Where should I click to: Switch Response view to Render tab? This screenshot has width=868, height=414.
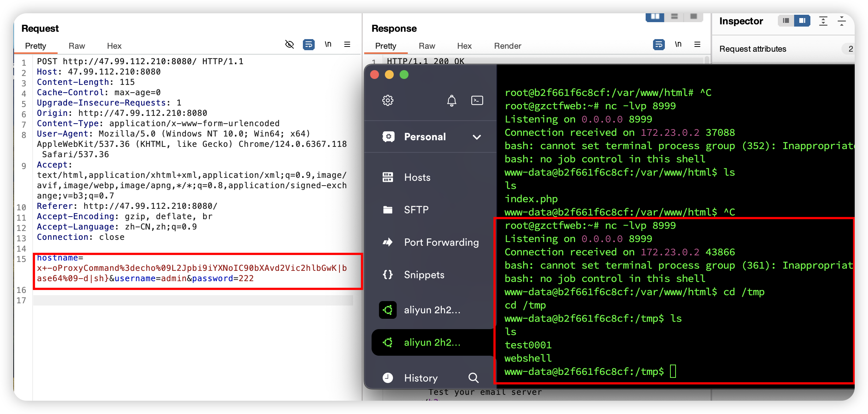pos(508,46)
